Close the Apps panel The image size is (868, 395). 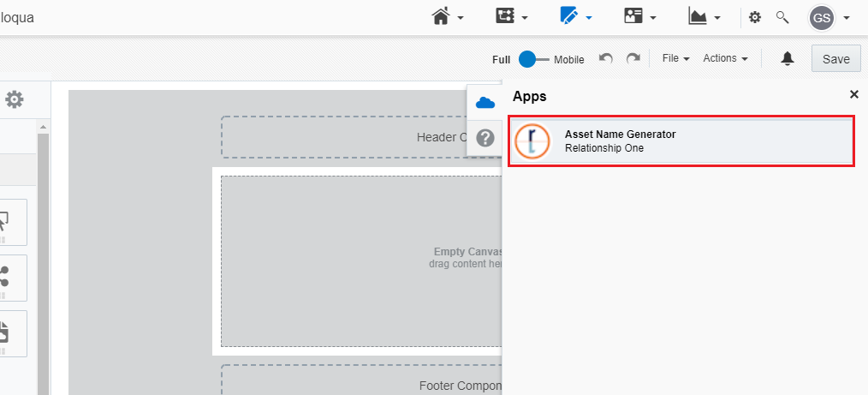pos(853,94)
